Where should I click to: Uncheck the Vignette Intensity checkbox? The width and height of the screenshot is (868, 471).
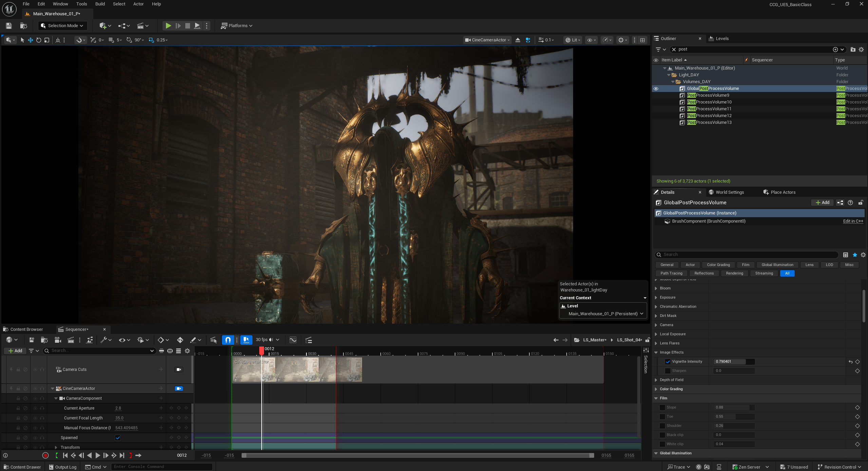click(668, 362)
